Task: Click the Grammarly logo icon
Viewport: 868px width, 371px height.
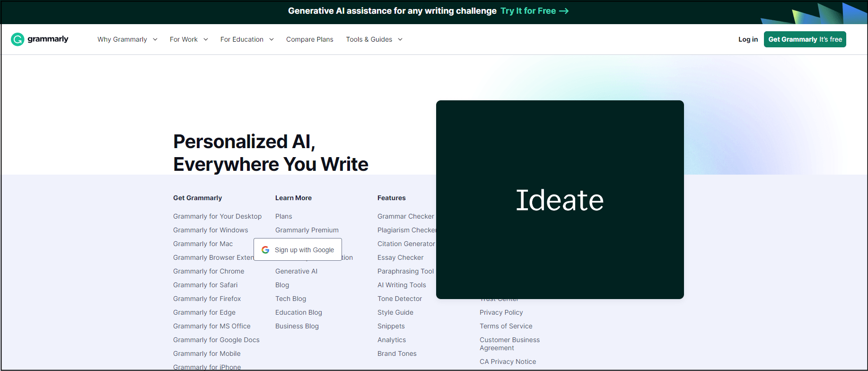Action: pos(18,39)
